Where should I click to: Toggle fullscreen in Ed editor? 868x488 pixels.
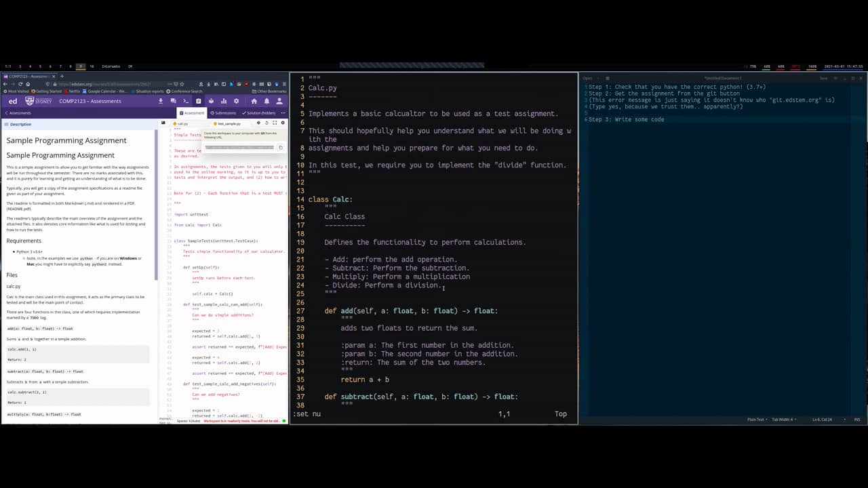(x=275, y=123)
